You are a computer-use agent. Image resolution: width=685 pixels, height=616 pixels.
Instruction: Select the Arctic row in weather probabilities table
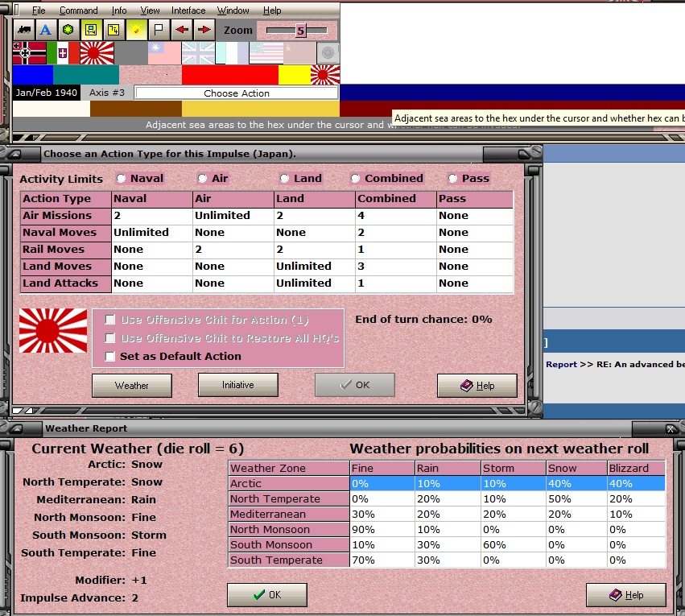(x=448, y=484)
